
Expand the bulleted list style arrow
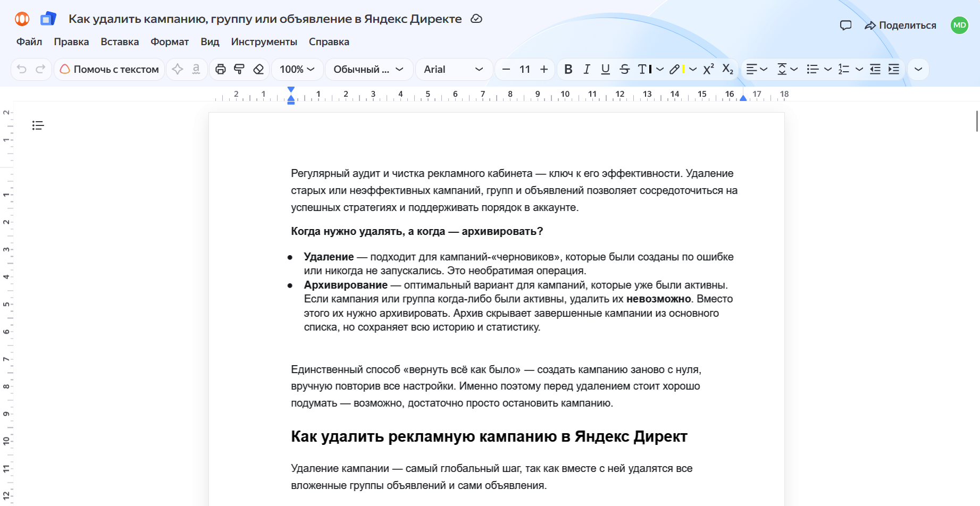828,69
